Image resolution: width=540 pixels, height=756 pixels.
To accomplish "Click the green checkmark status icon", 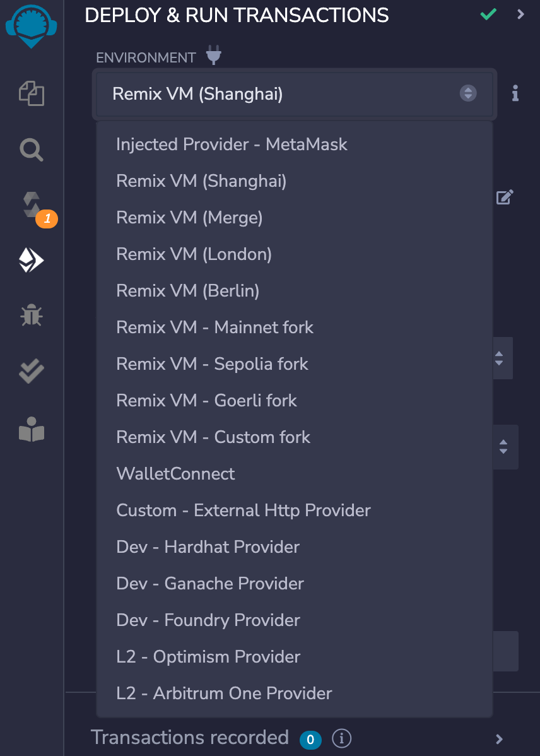I will (x=488, y=14).
